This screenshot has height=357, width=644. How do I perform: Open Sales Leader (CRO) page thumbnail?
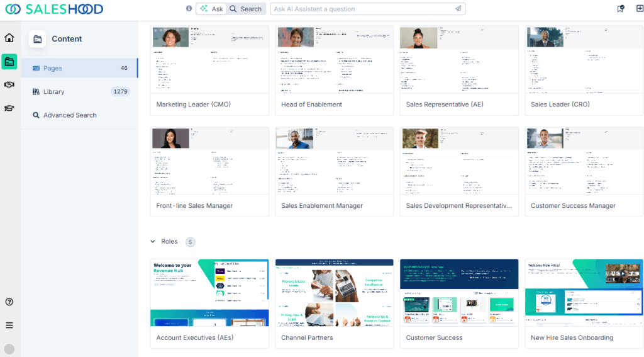(584, 60)
